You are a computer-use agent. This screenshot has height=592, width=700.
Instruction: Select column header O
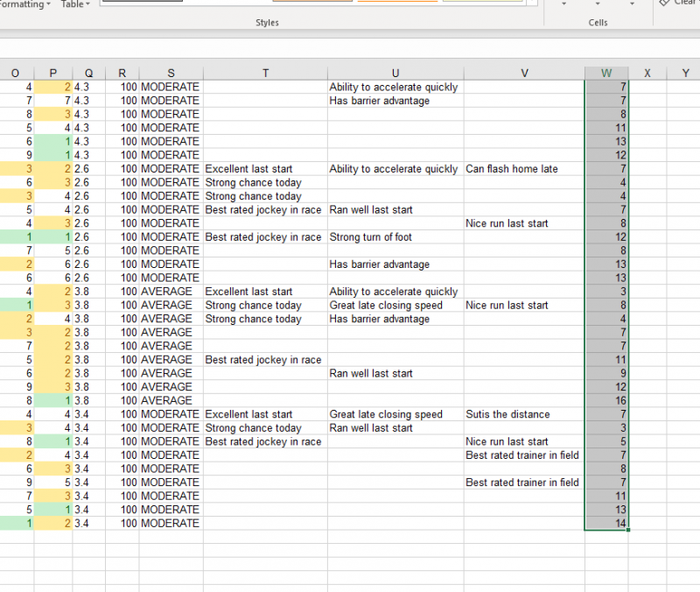14,73
